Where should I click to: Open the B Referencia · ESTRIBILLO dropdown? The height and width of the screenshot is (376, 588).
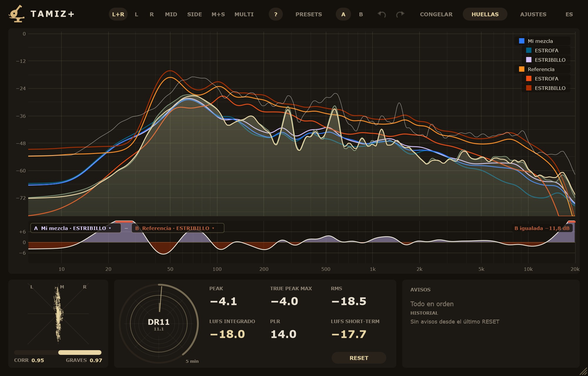pos(178,228)
